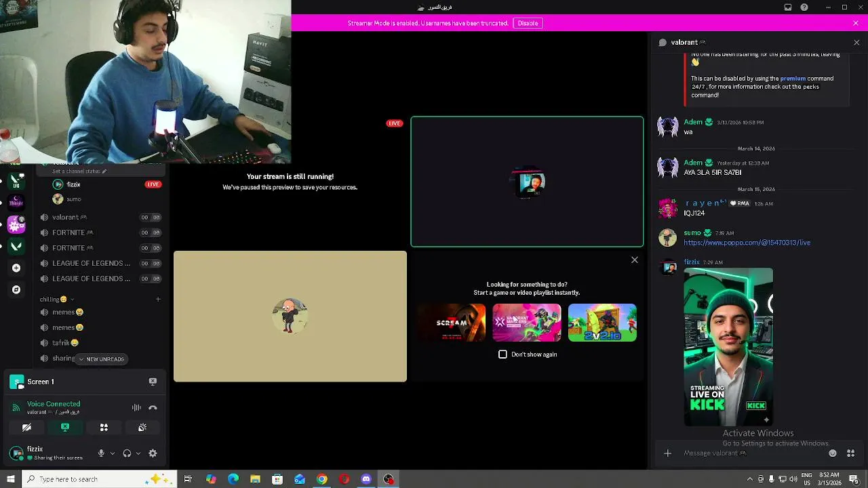
Task: Launch the Valorant Masters playlist thumbnail
Action: (527, 323)
